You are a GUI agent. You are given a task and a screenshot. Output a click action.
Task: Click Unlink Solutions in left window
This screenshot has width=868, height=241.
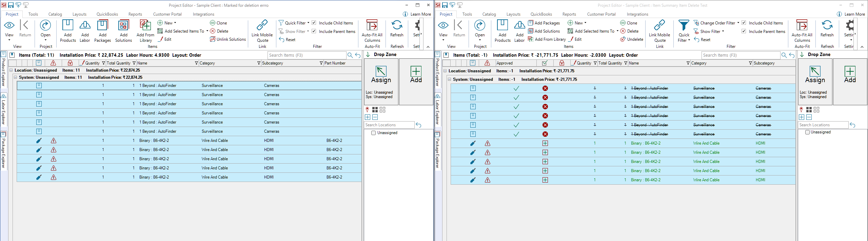(228, 39)
